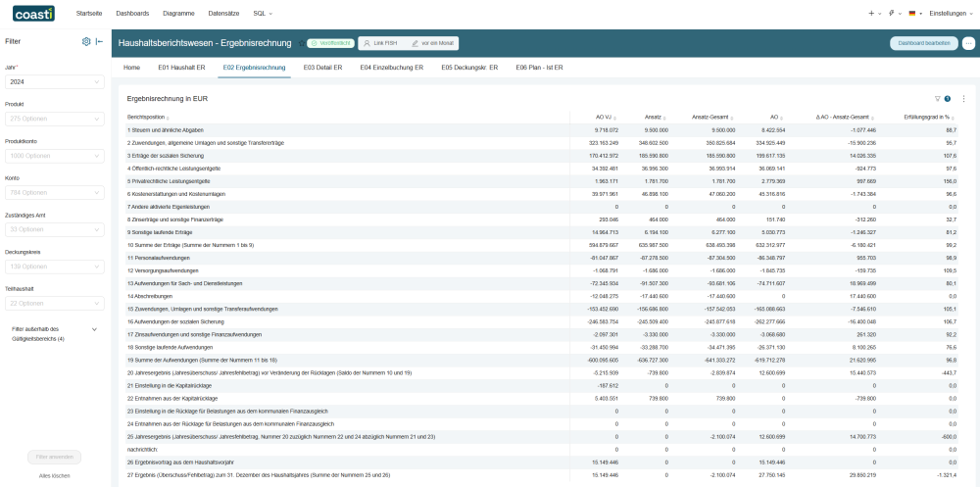Sort by Ansatz column
980x487 pixels.
point(657,117)
